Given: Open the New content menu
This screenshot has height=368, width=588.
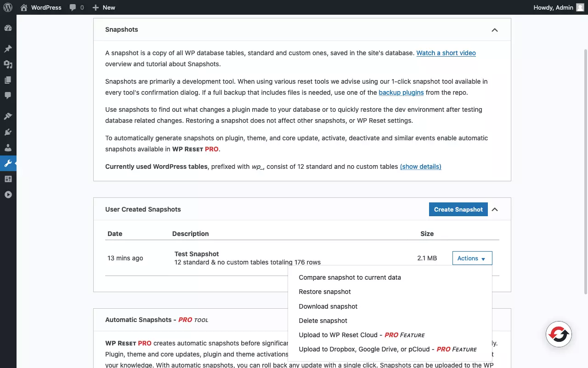Looking at the screenshot, I should pyautogui.click(x=104, y=7).
